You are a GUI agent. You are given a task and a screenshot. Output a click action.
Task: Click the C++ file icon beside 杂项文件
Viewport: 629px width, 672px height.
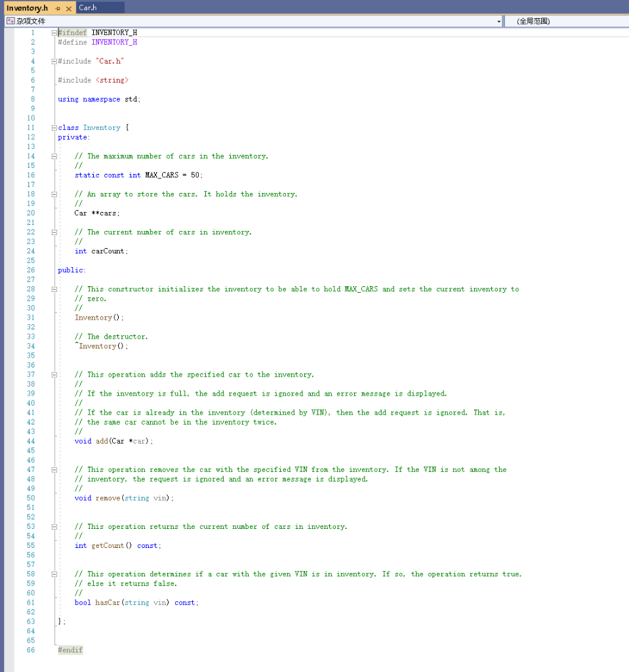(x=10, y=20)
